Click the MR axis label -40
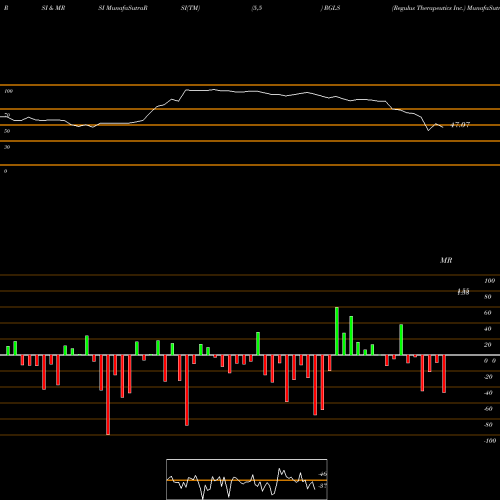Viewport: 500px width, 500px height. (x=488, y=393)
